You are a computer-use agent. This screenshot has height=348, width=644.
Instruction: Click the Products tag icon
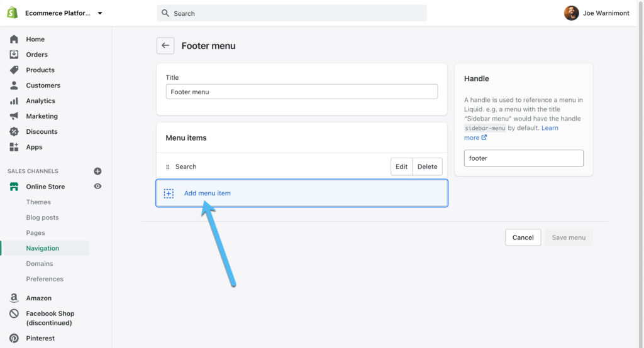click(14, 70)
